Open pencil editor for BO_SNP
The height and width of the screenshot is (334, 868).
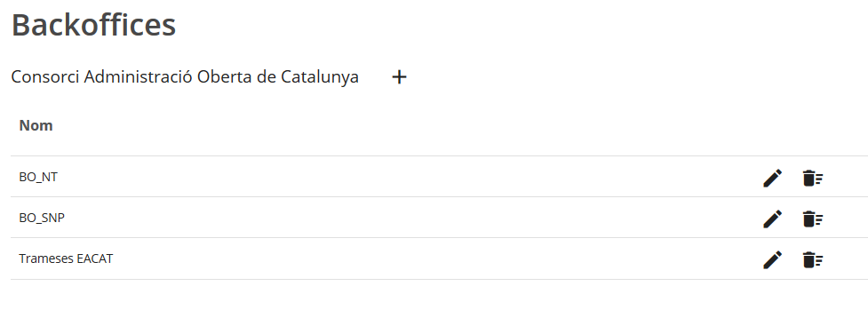(x=773, y=219)
